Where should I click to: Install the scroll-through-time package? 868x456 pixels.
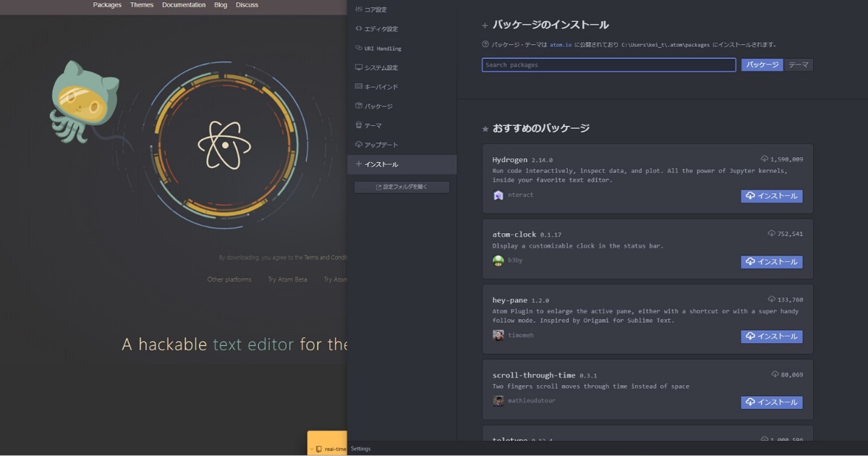[x=771, y=402]
